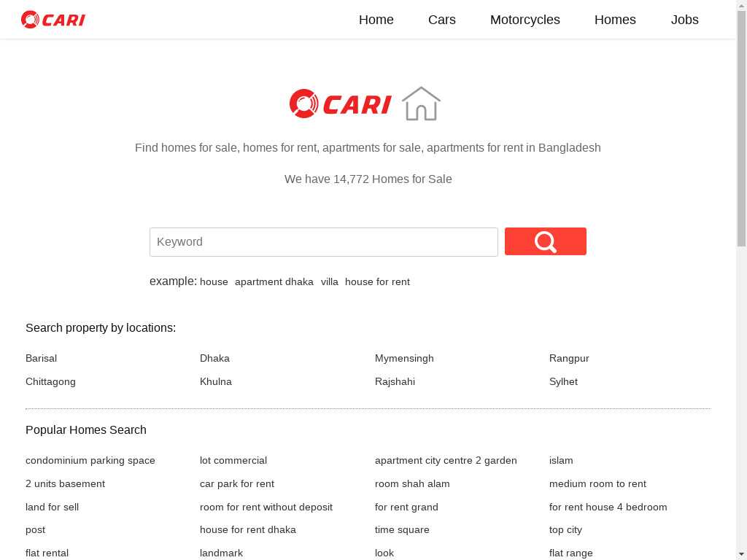This screenshot has width=747, height=560.
Task: Navigate to the Homes section
Action: 615,20
